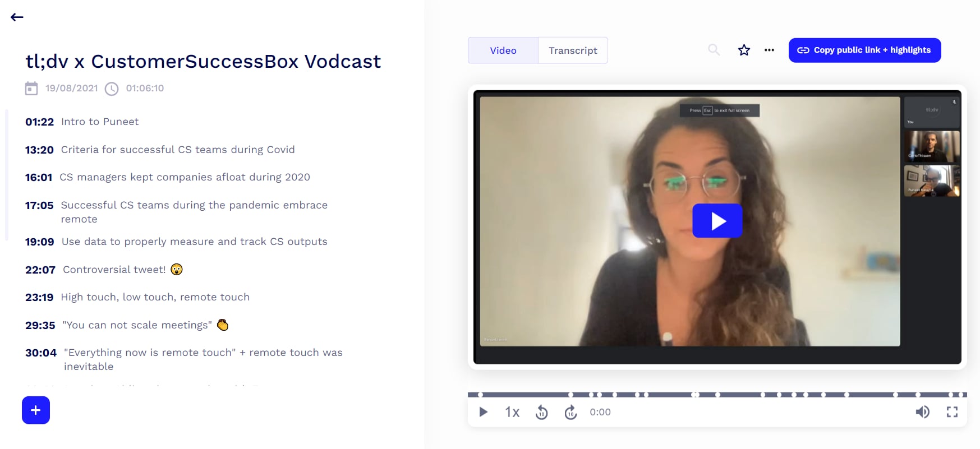The width and height of the screenshot is (980, 449).
Task: Click the calendar icon beside 19/08/2021
Action: tap(31, 89)
